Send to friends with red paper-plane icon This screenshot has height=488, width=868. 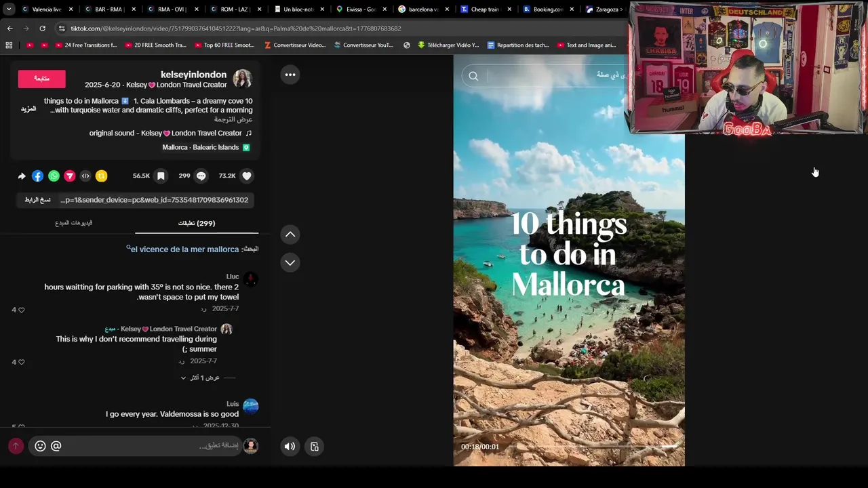point(70,176)
